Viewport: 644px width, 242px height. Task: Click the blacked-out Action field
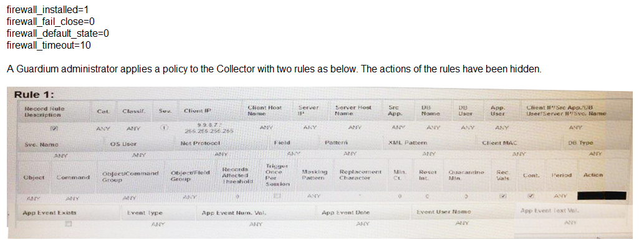point(601,196)
